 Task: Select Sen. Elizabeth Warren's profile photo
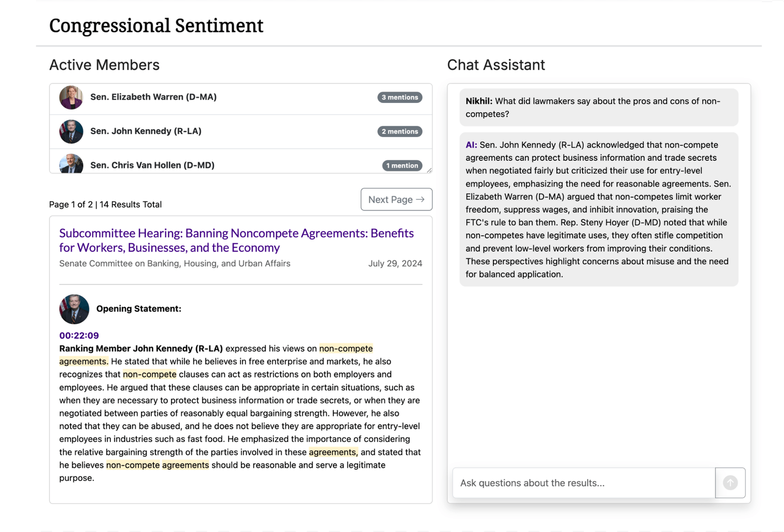pos(71,97)
